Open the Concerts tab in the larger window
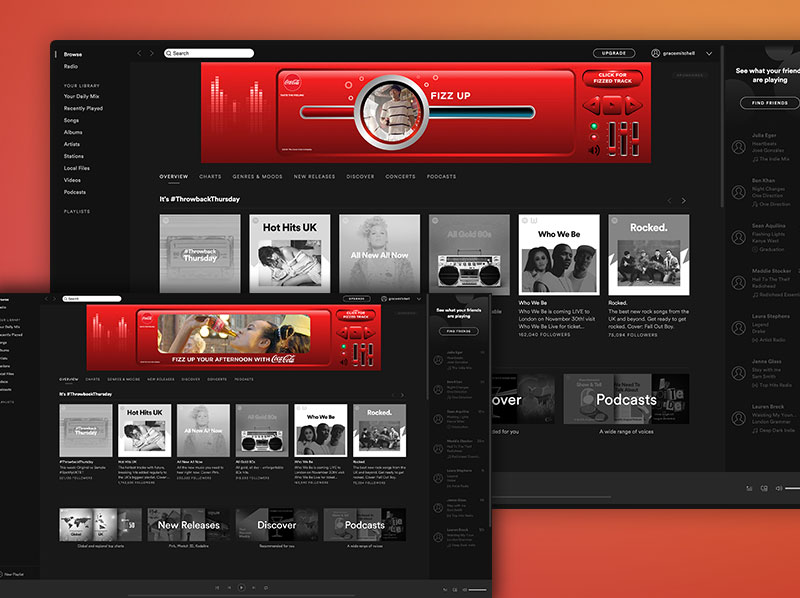800x598 pixels. pos(400,177)
